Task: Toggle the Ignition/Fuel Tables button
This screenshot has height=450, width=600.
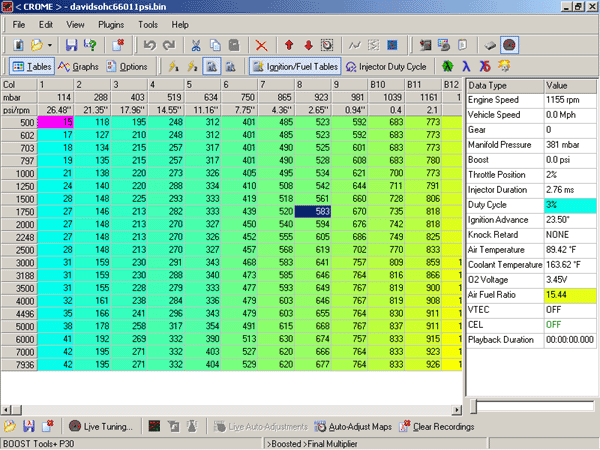Action: (294, 66)
